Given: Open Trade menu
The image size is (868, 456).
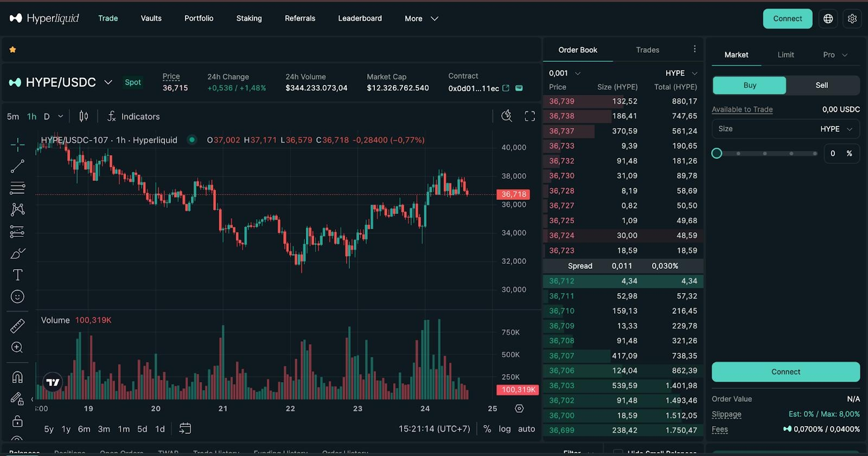Looking at the screenshot, I should pos(108,18).
